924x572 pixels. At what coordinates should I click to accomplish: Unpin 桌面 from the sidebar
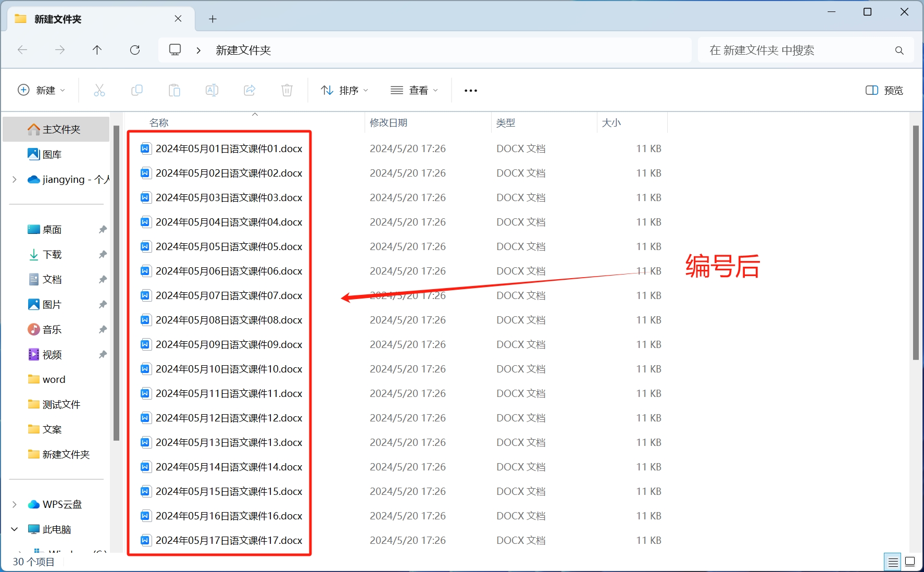click(x=103, y=229)
